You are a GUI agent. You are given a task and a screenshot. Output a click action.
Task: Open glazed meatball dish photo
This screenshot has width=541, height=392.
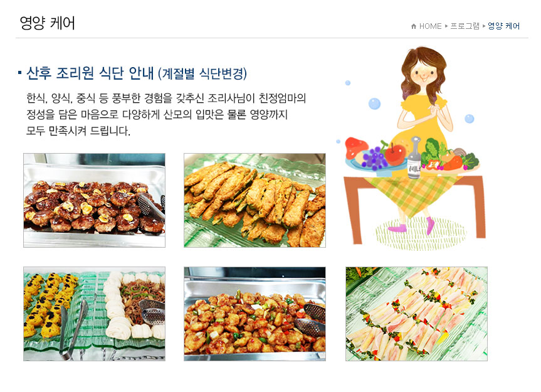94,200
